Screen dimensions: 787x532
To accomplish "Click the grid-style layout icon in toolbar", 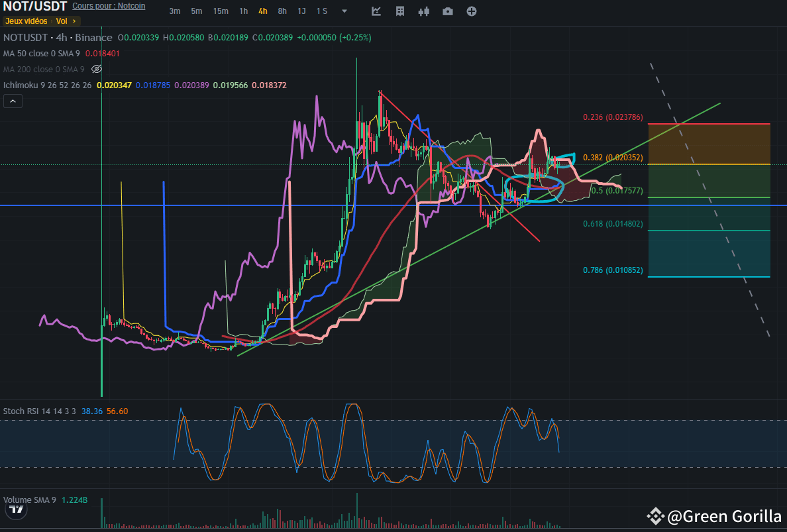I will coord(400,11).
